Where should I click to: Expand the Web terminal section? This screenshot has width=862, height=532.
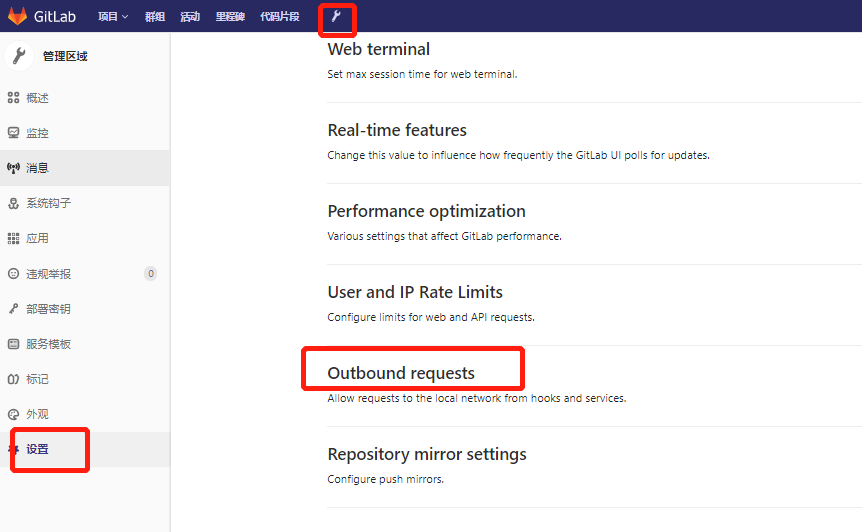(379, 49)
